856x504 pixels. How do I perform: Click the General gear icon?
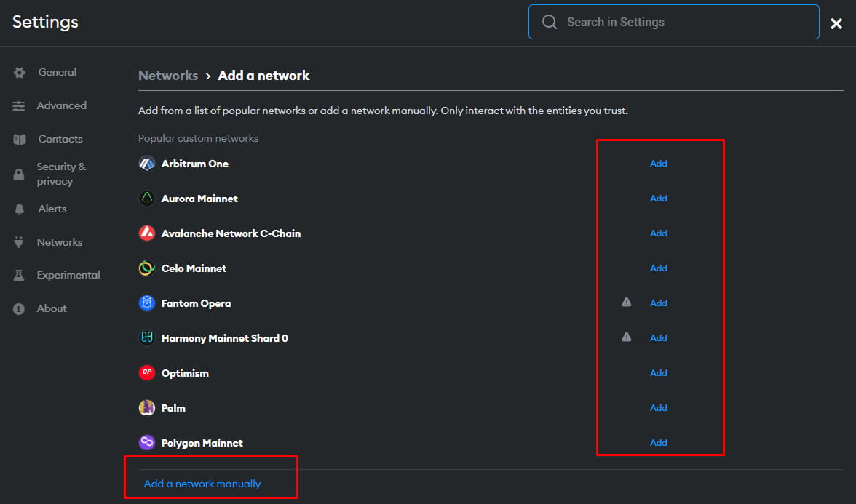(x=20, y=73)
